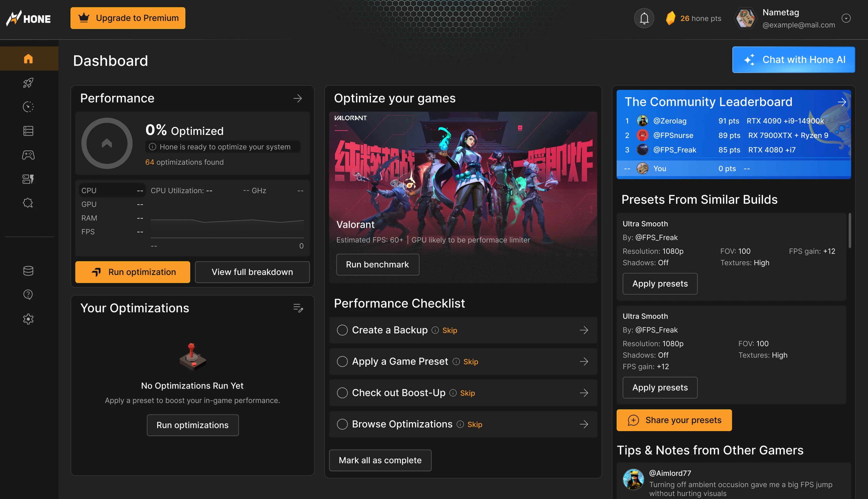The height and width of the screenshot is (499, 868).
Task: Skip the Create a Backup step
Action: [x=450, y=330]
